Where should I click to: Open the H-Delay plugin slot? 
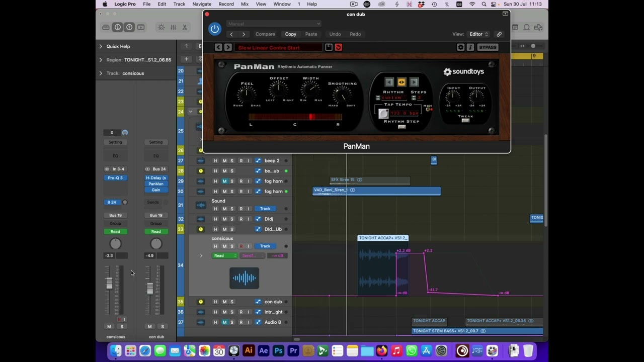point(156,178)
